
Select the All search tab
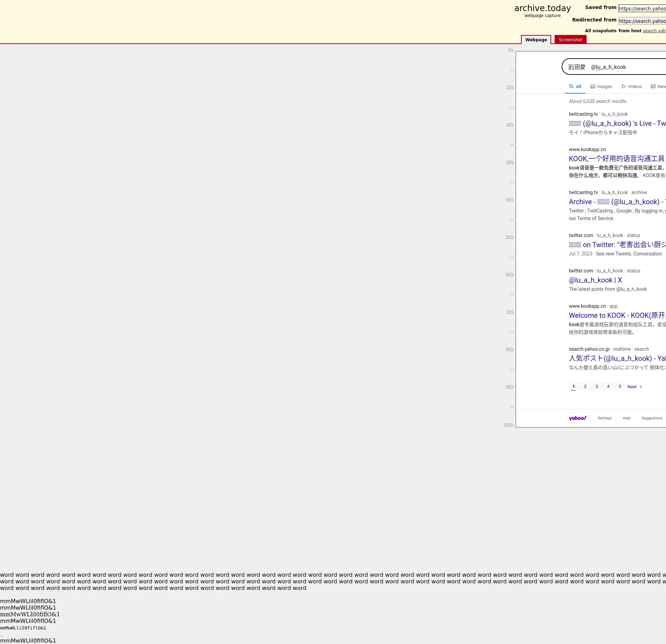(x=575, y=87)
